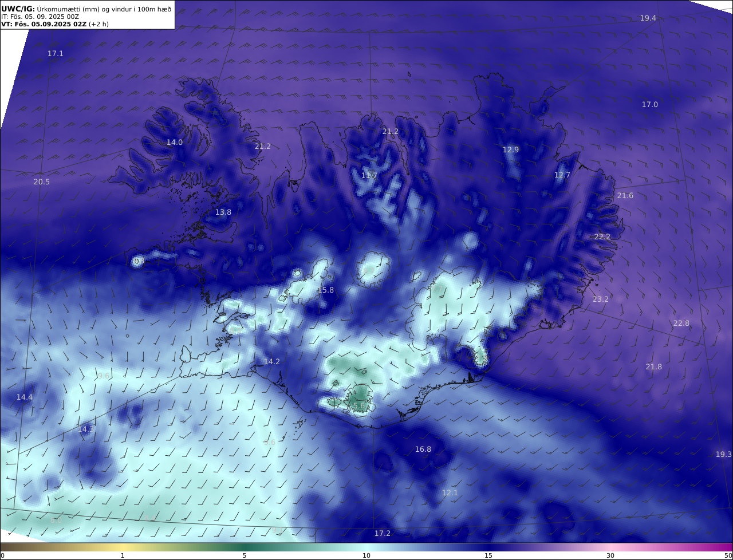
Task: Click the 20.5 value label on the map
Action: pos(42,182)
